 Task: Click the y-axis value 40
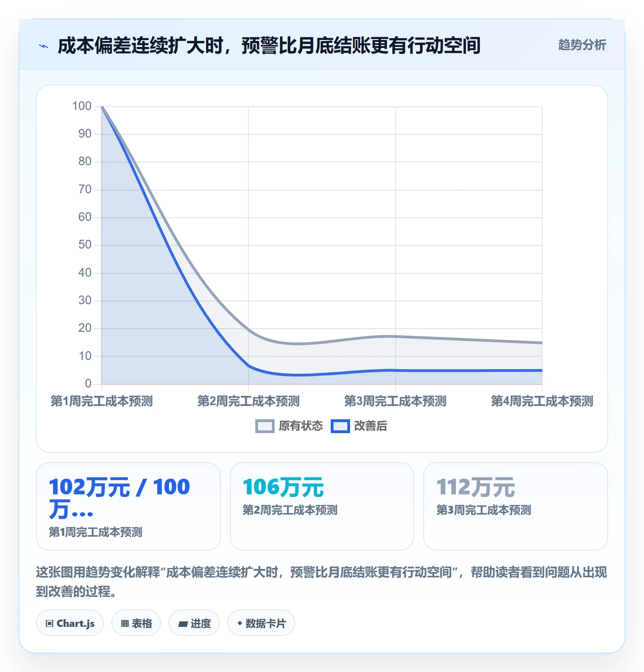point(85,273)
